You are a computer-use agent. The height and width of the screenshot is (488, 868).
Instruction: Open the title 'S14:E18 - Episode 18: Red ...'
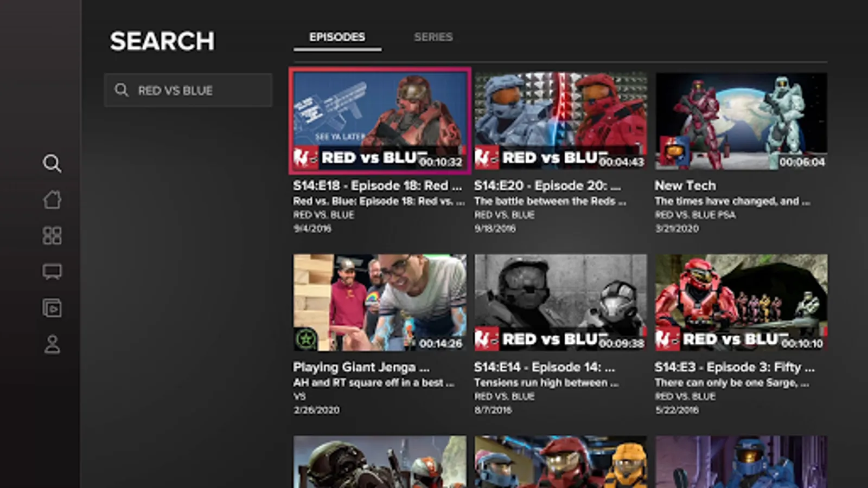coord(378,185)
